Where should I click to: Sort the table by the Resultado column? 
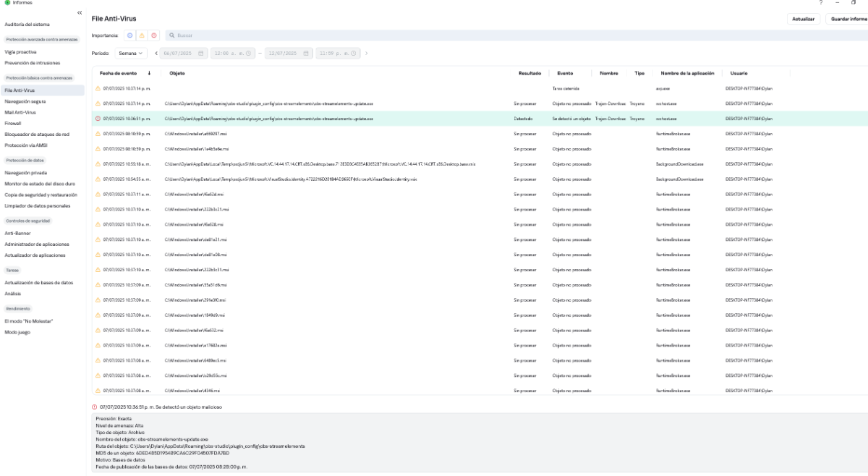[x=529, y=73]
